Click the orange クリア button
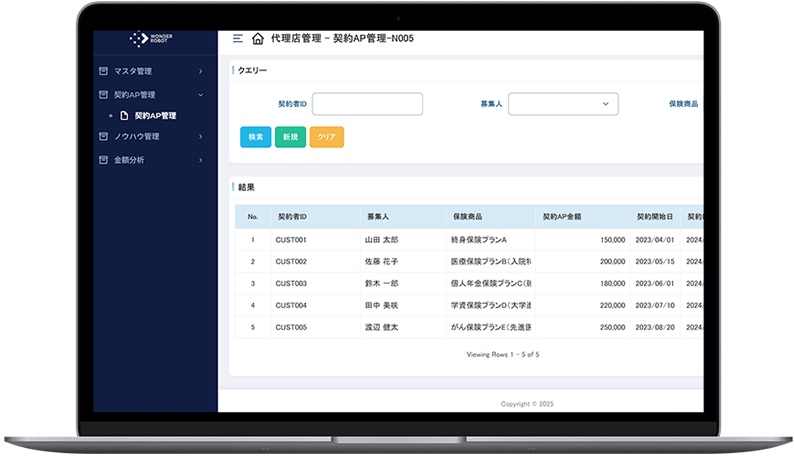794x459 pixels. 327,137
